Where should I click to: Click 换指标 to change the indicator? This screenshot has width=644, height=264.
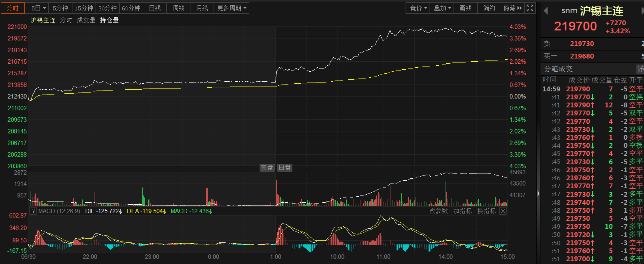point(486,211)
